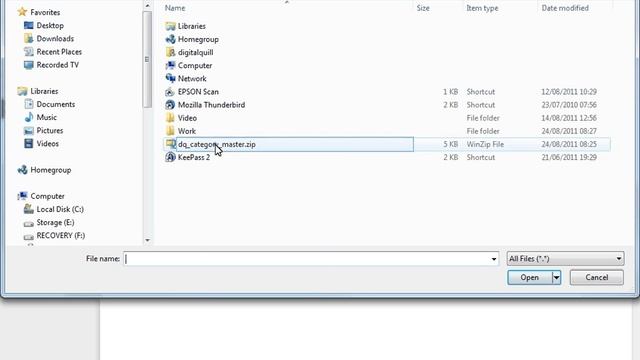Viewport: 640px width, 360px height.
Task: Click the Libraries sidebar node
Action: click(x=44, y=91)
